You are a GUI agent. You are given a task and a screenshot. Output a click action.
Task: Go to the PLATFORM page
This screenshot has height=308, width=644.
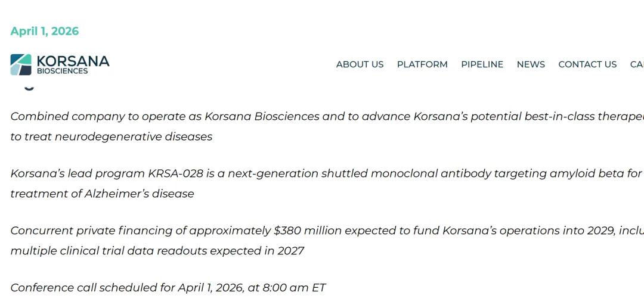[x=422, y=64]
